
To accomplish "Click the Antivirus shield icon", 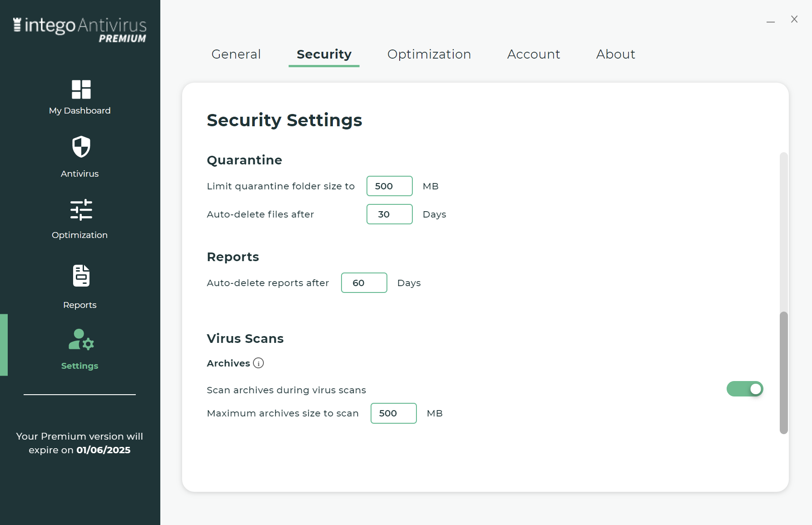I will tap(81, 147).
